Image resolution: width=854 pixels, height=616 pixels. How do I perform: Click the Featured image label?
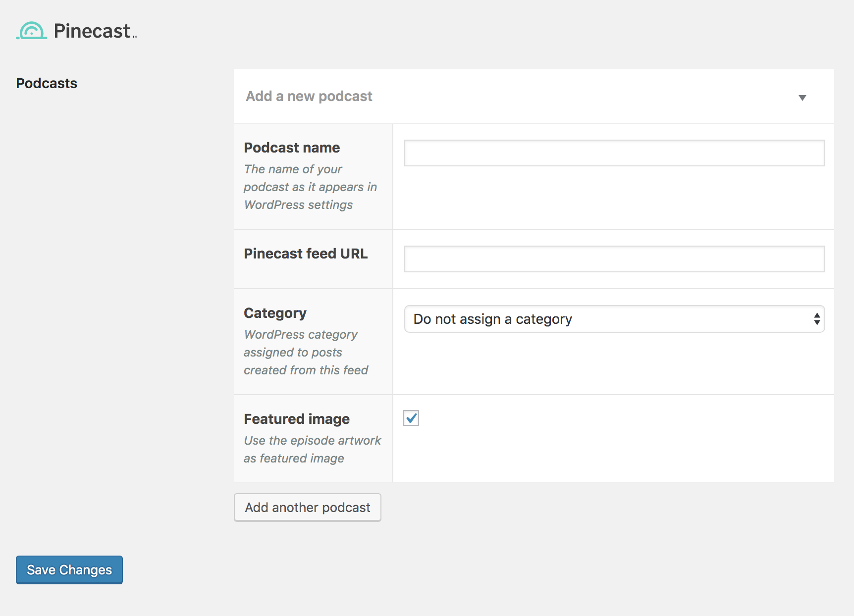click(x=297, y=419)
